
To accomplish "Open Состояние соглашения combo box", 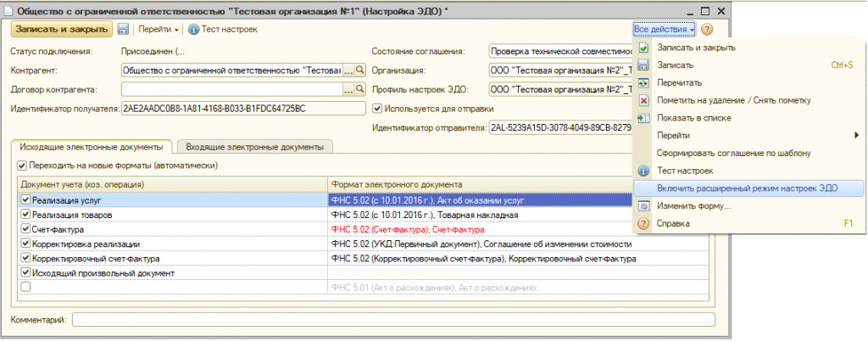I will [561, 52].
